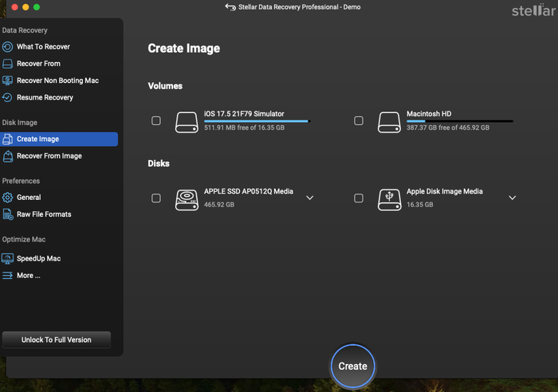558x392 pixels.
Task: Click the iOS 17.5 Simulator volume drive icon
Action: 187,122
